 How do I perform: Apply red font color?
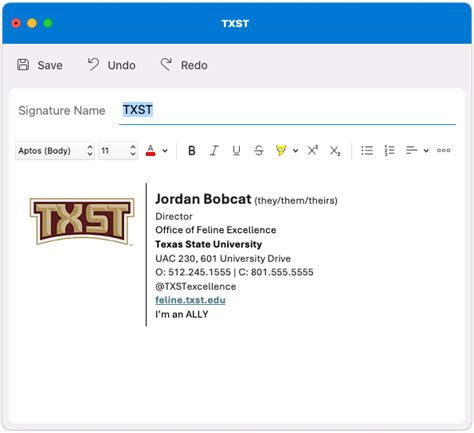pyautogui.click(x=151, y=151)
